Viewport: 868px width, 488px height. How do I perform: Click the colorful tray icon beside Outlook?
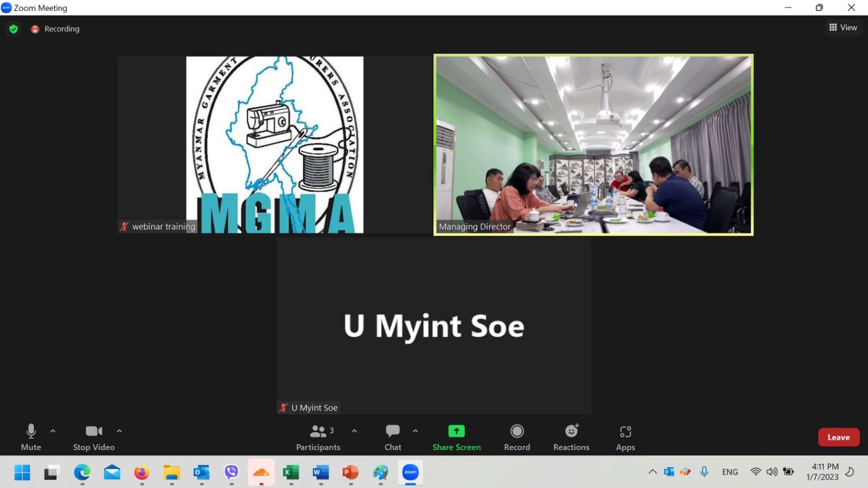[686, 472]
